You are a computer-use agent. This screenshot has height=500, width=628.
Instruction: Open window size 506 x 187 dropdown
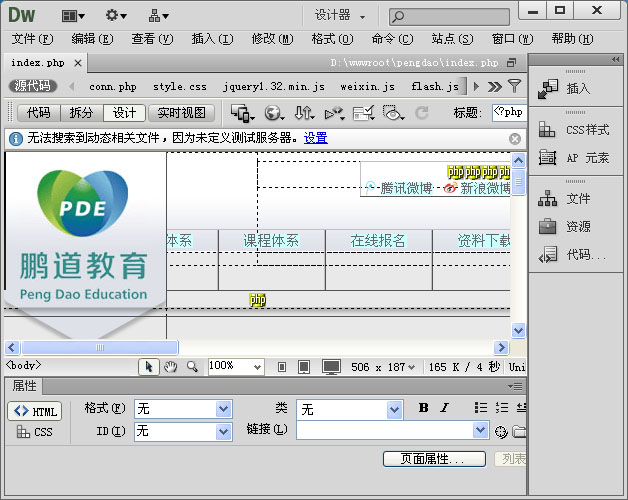[382, 367]
